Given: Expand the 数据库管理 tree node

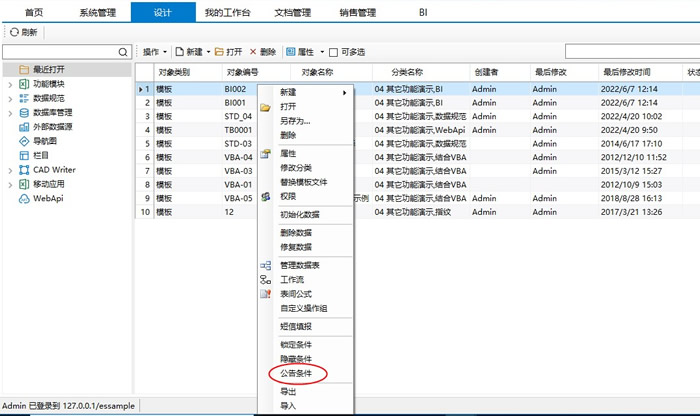Looking at the screenshot, I should click(10, 113).
